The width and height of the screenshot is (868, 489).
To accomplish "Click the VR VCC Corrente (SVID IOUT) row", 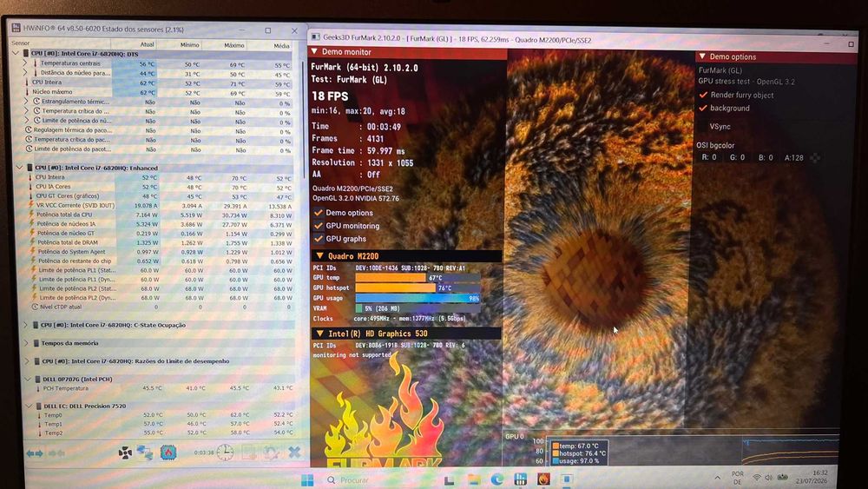I will [161, 206].
